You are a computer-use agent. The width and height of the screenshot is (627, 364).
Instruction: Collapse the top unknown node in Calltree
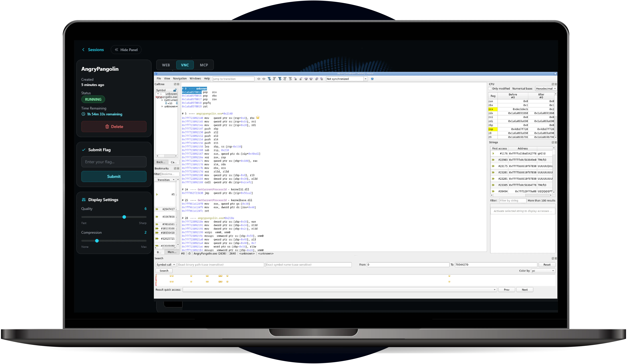(158, 94)
